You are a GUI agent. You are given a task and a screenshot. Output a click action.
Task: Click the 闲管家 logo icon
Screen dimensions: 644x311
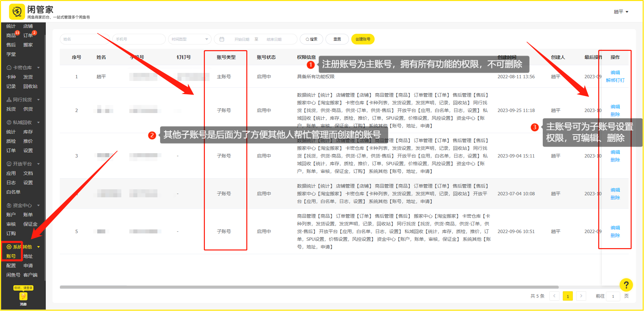(17, 12)
